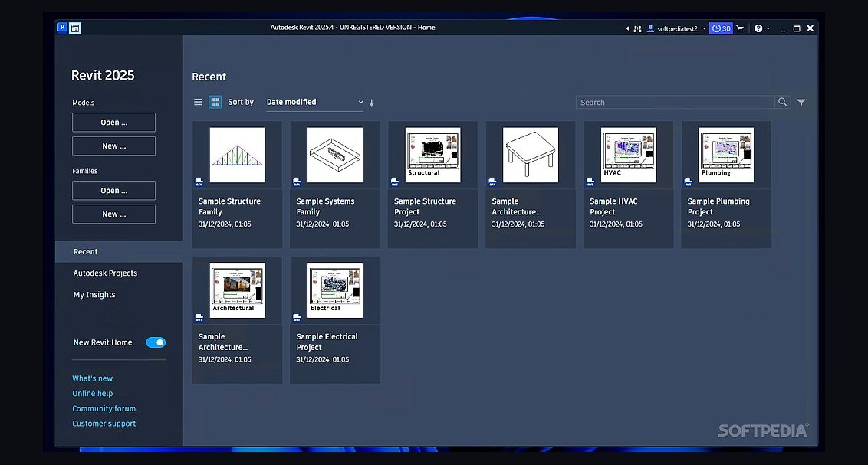The image size is (868, 465).
Task: Select the Recent sidebar item
Action: tap(119, 251)
